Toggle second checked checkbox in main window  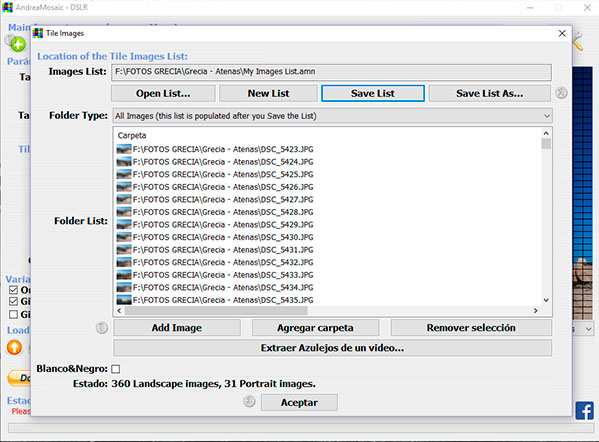point(13,301)
